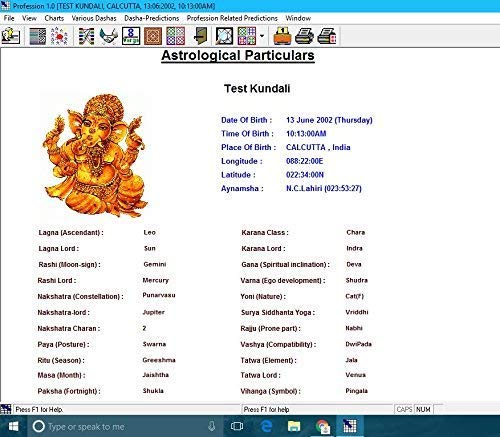Click the Aynamsha value 'N.C.Lahiri (023:53:27)'
Viewport: 500px width, 437px height.
pos(324,189)
